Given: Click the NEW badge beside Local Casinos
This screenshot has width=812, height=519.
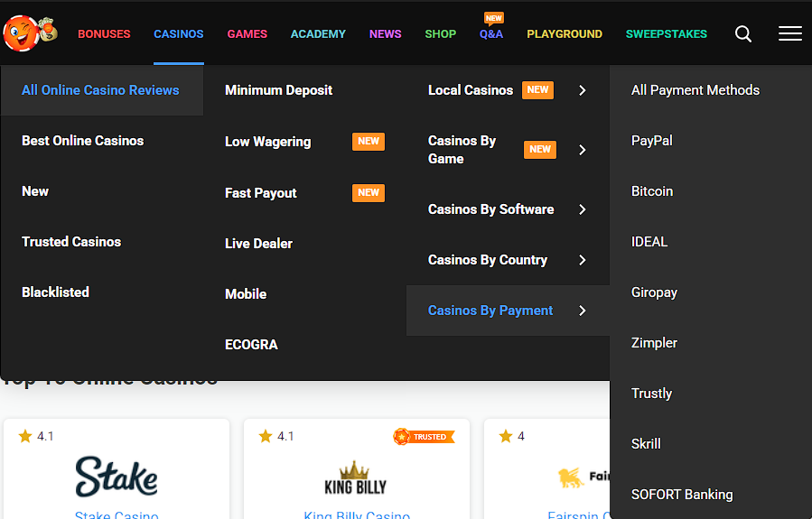Looking at the screenshot, I should (x=537, y=90).
